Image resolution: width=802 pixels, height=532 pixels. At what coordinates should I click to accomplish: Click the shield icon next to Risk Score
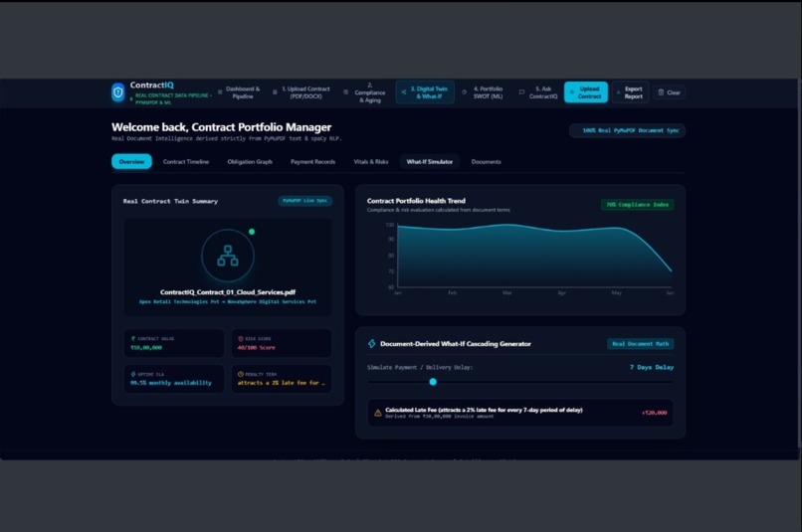(241, 339)
